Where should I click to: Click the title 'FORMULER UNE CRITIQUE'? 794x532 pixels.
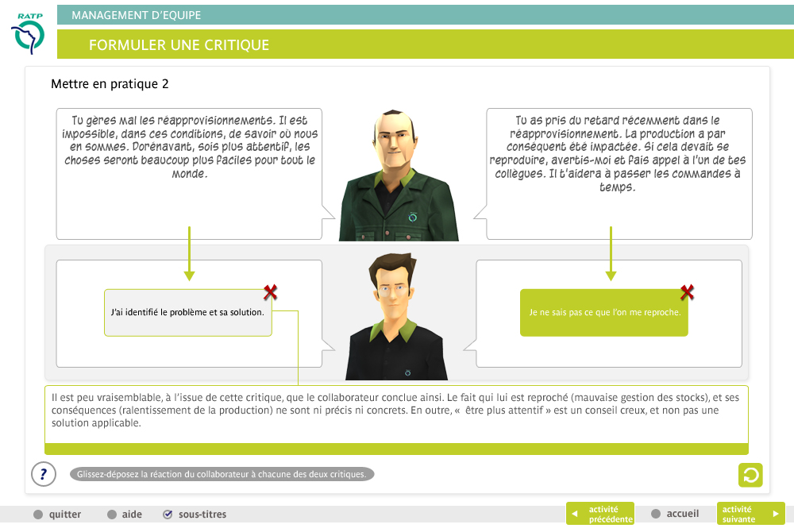pos(179,45)
